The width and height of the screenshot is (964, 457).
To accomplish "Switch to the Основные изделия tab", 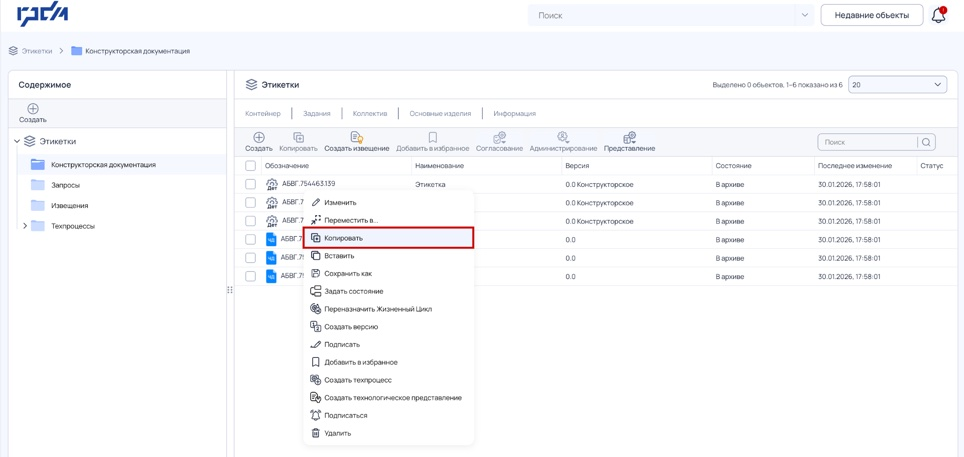I will 440,114.
